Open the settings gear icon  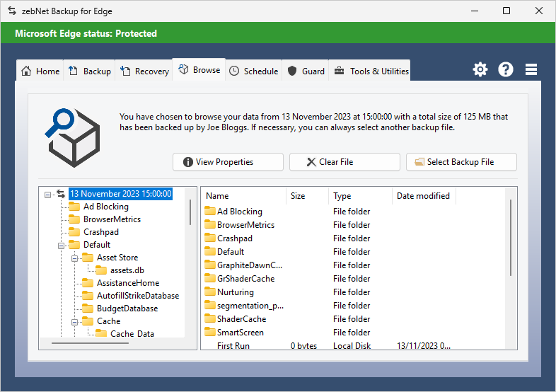pos(480,69)
